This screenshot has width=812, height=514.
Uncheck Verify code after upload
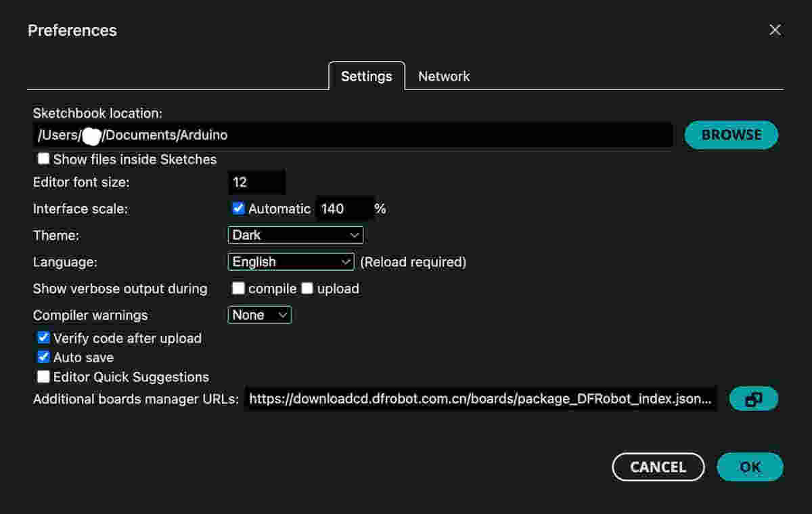click(x=43, y=337)
